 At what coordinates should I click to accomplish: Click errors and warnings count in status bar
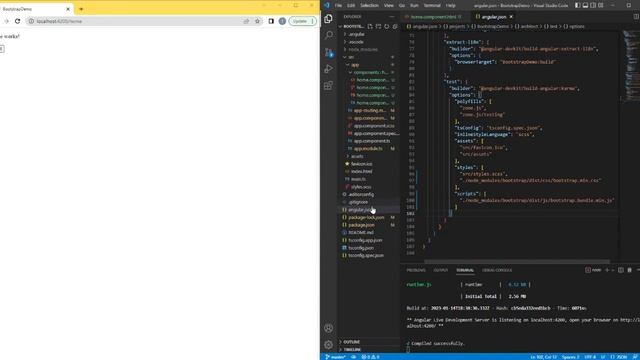pos(370,357)
